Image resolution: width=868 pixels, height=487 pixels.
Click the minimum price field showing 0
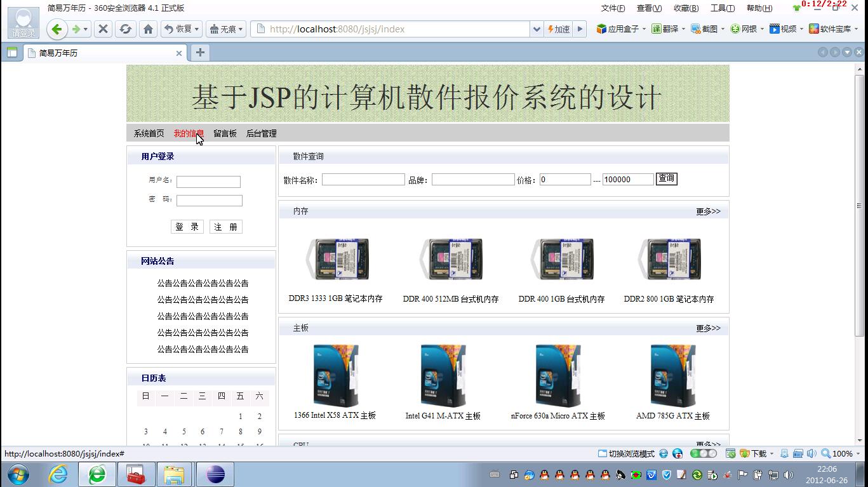tap(565, 180)
